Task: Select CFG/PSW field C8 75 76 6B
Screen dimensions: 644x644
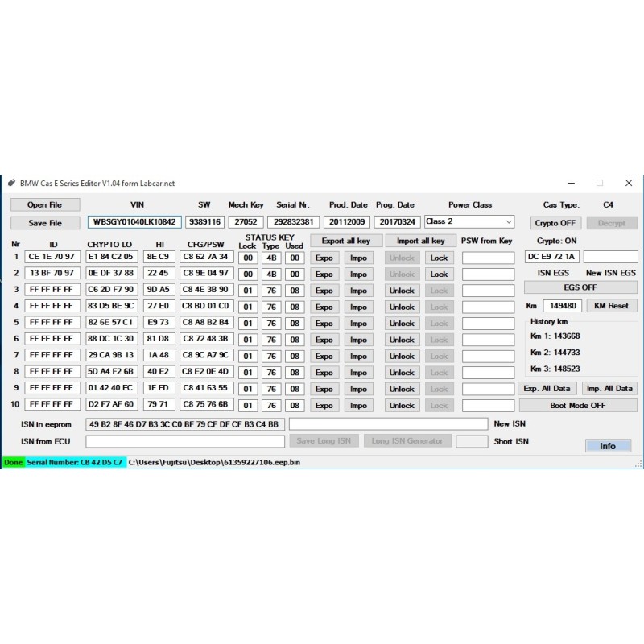Action: (207, 404)
